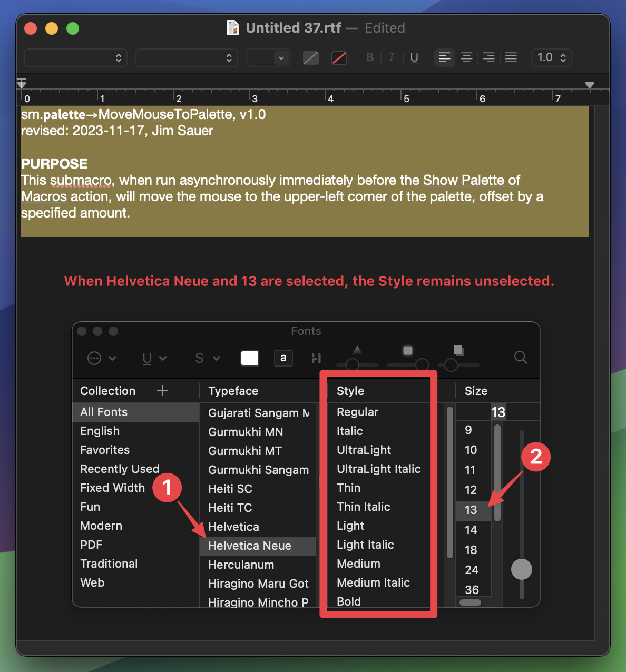Choose the Herculanum typeface
Screen dimensions: 626x672
point(258,565)
